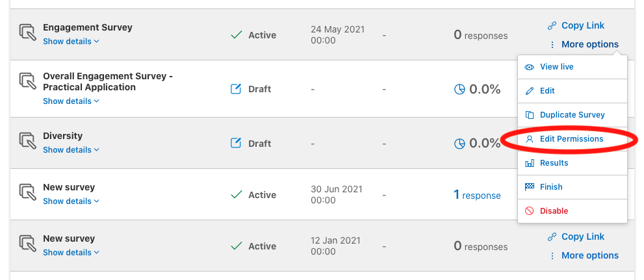Choose Edit Permissions from the menu
The height and width of the screenshot is (280, 644).
(x=572, y=139)
